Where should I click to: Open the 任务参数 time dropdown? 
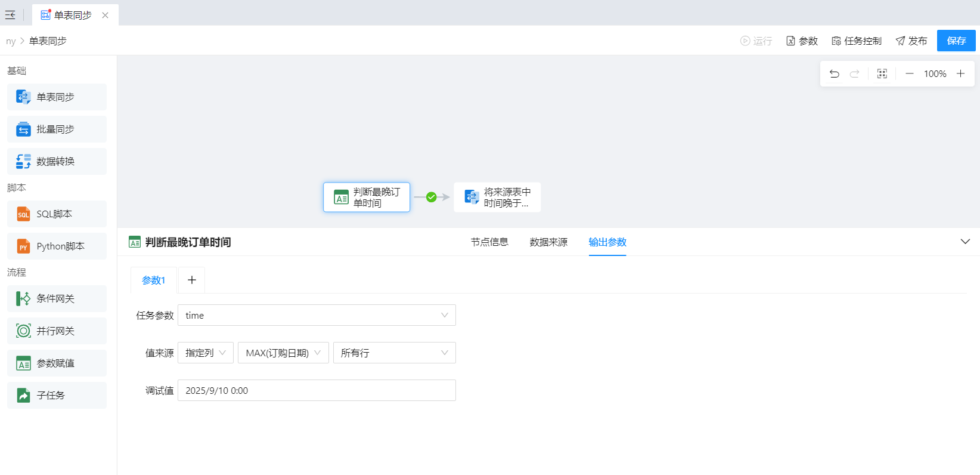(x=316, y=315)
